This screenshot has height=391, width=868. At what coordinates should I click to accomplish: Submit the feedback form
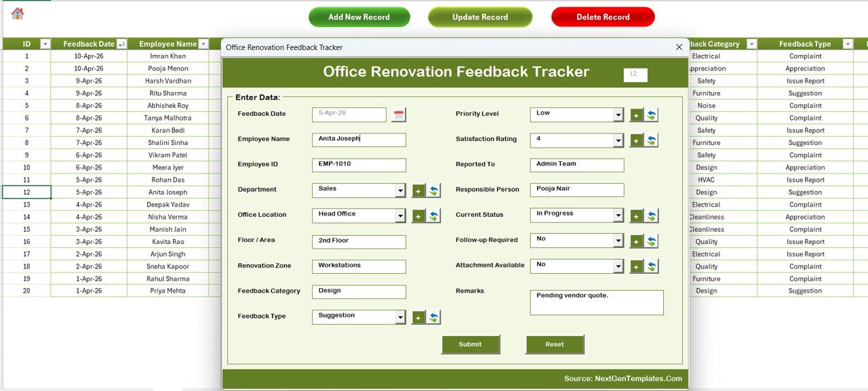coord(471,344)
